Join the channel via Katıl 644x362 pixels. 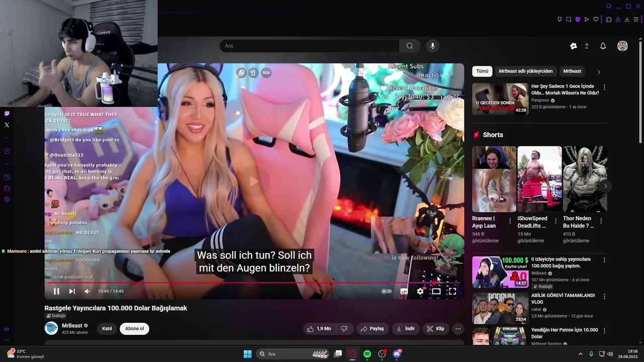[107, 329]
